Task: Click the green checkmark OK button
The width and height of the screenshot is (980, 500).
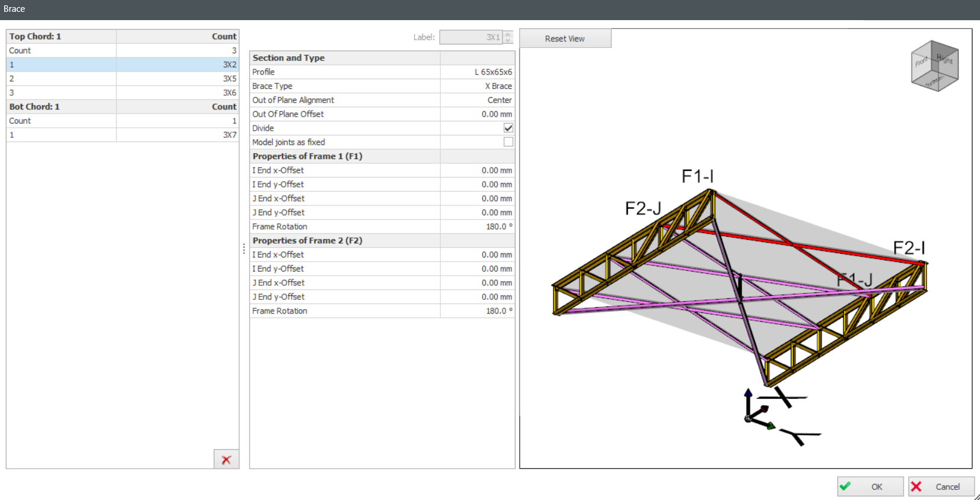Action: pos(870,486)
